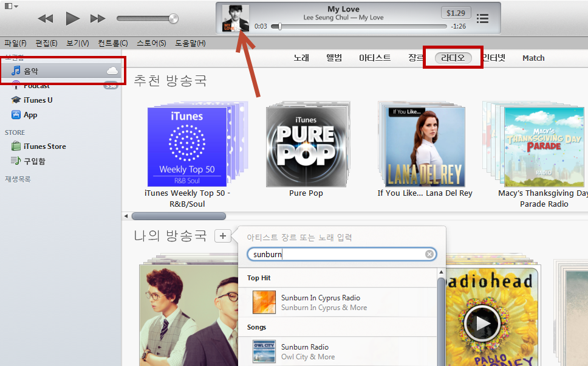
Task: Select Sunburn In Cyprus Radio result
Action: 338,302
